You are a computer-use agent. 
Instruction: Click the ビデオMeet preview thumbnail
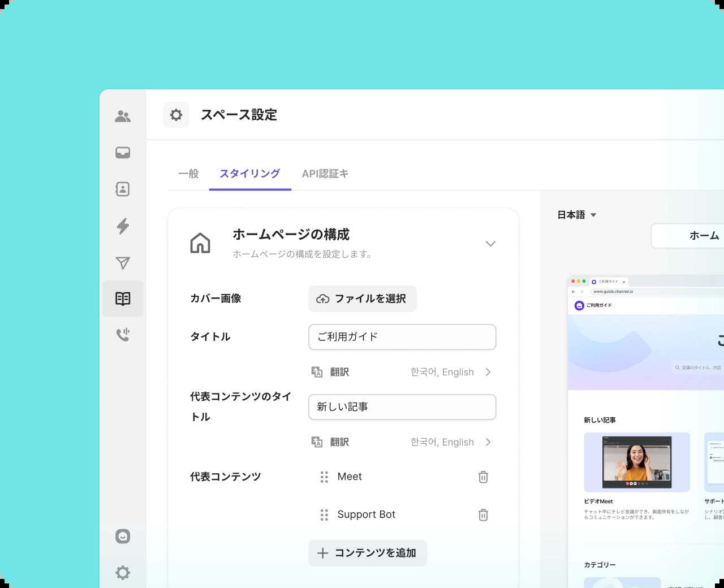pos(637,462)
